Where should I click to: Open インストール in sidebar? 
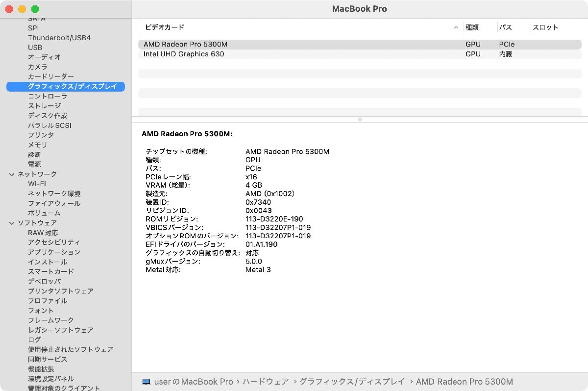click(x=48, y=262)
